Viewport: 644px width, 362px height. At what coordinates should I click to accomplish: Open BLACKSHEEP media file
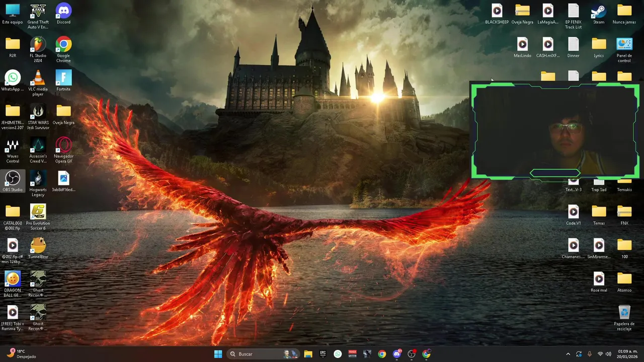pyautogui.click(x=497, y=14)
